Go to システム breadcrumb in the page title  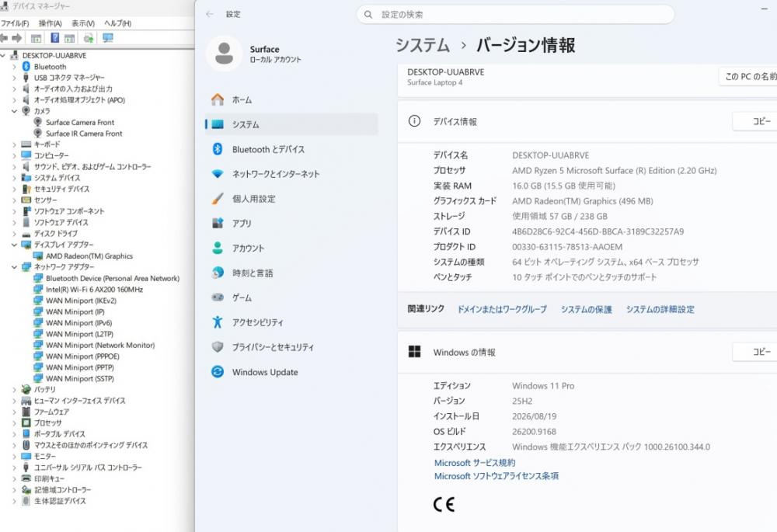(x=423, y=45)
